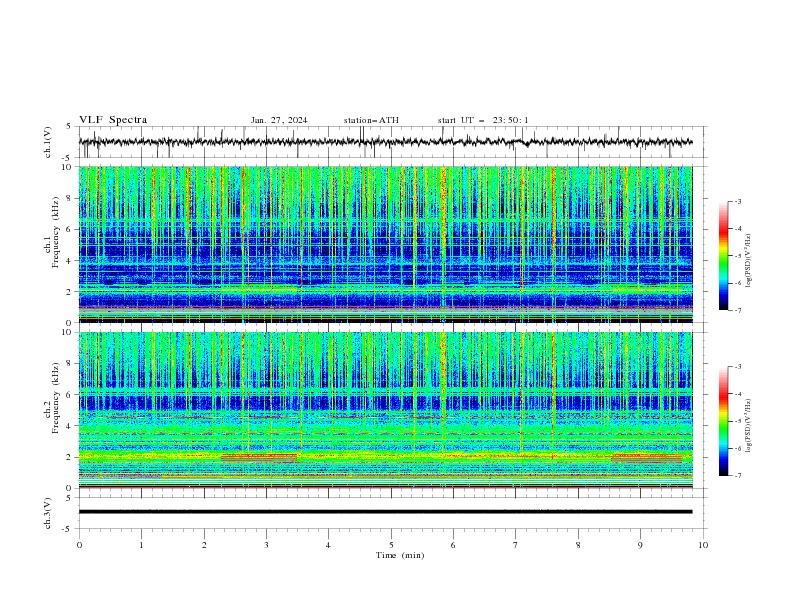This screenshot has width=792, height=612.
Task: Click the "-5" tick on ch.2 color bar
Action: 738,421
